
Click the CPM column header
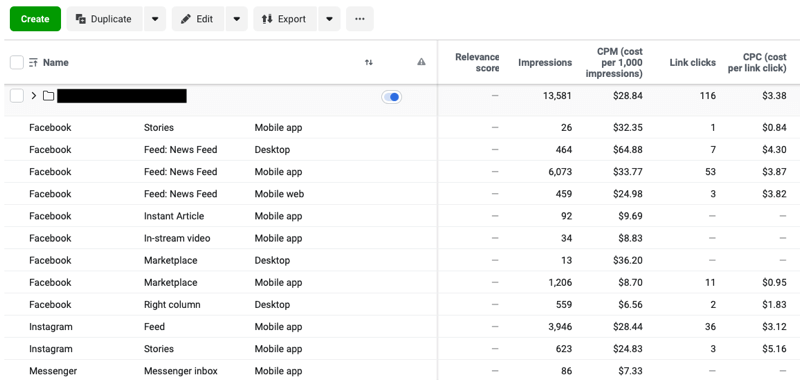pyautogui.click(x=614, y=62)
